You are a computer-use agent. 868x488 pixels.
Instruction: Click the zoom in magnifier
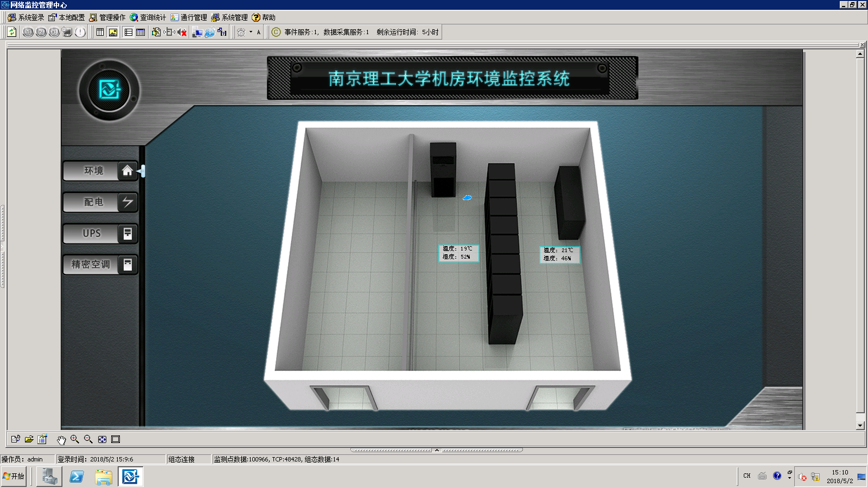coord(75,439)
